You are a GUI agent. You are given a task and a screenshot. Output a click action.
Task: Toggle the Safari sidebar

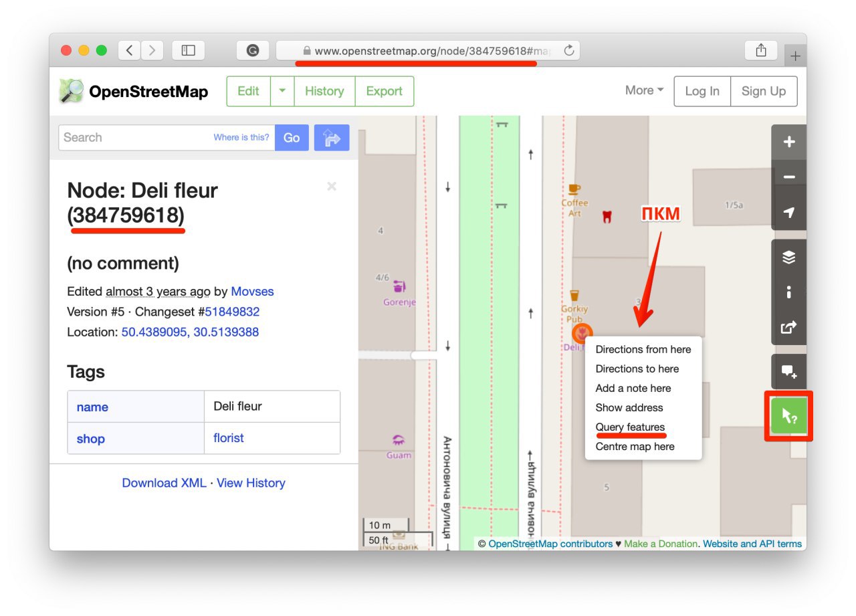[x=188, y=50]
